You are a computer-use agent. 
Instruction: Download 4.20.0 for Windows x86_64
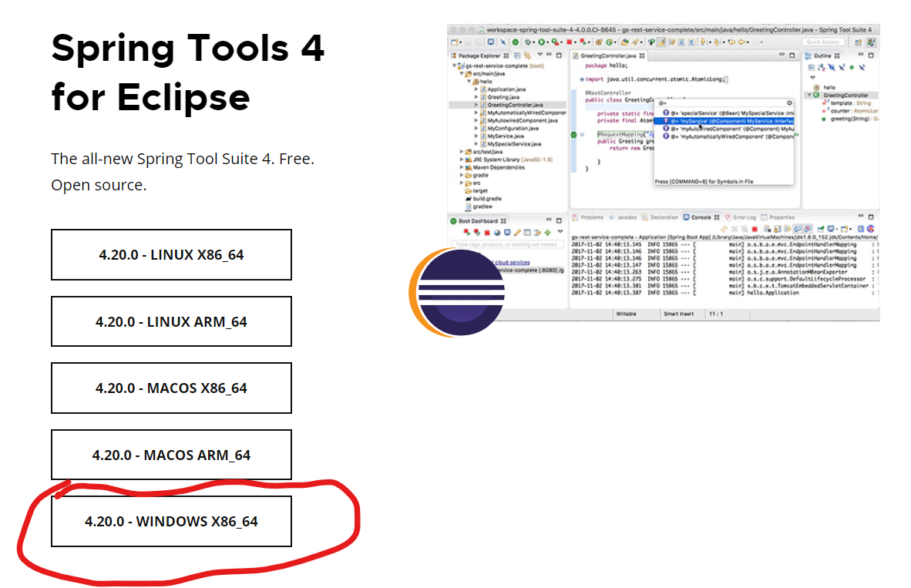click(171, 521)
